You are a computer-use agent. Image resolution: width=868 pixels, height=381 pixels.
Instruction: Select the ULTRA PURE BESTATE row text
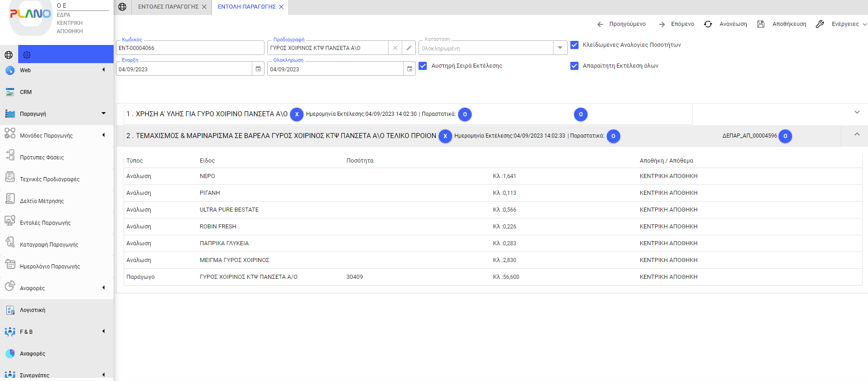pyautogui.click(x=229, y=210)
